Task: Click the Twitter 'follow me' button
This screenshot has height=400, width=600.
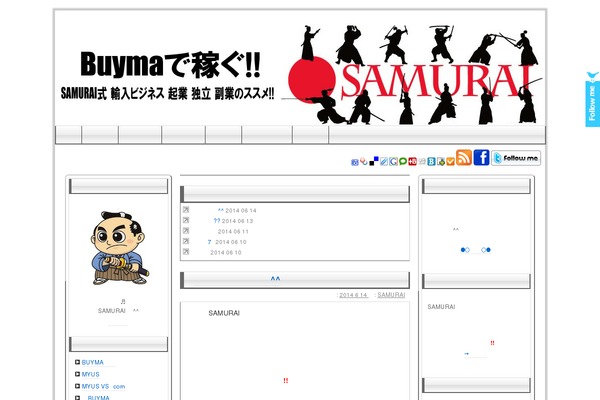Action: point(516,158)
